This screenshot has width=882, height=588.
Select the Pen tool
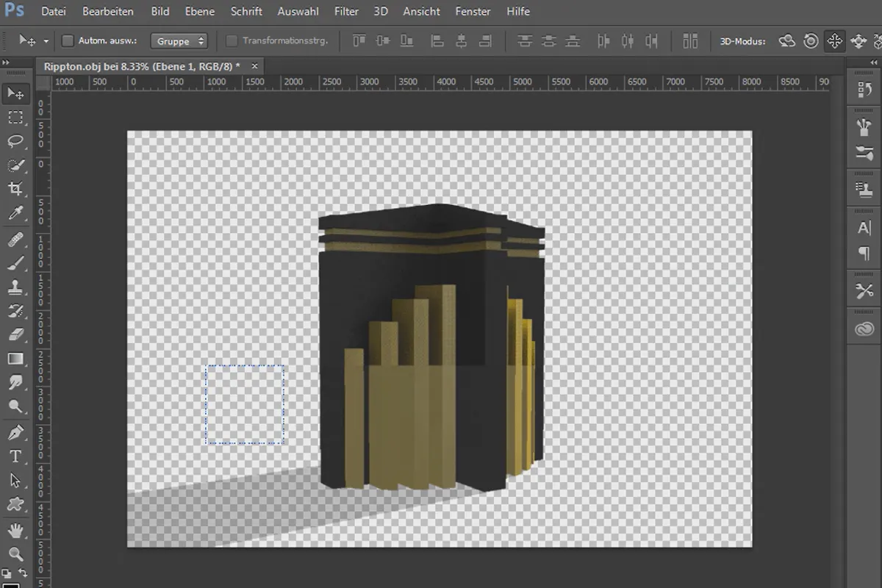coord(15,432)
